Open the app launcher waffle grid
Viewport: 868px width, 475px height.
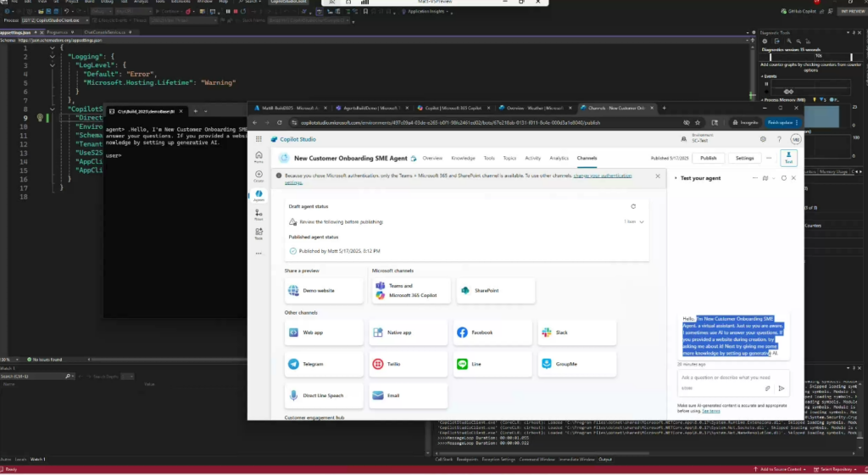[259, 139]
